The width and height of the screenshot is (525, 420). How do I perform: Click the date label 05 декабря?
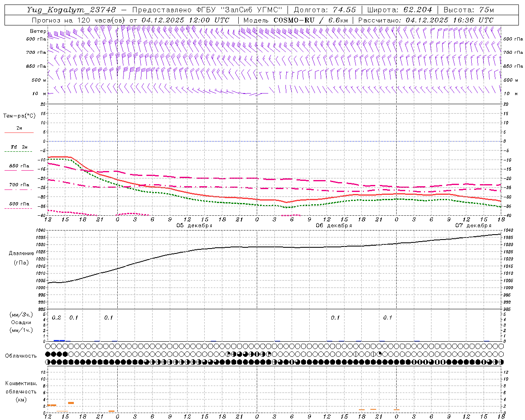pyautogui.click(x=194, y=226)
